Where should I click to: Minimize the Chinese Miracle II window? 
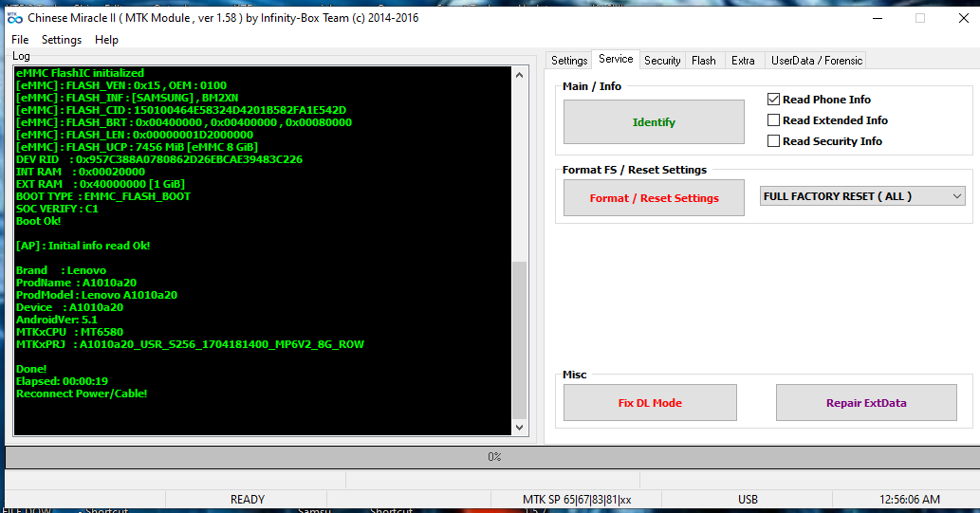coord(878,18)
